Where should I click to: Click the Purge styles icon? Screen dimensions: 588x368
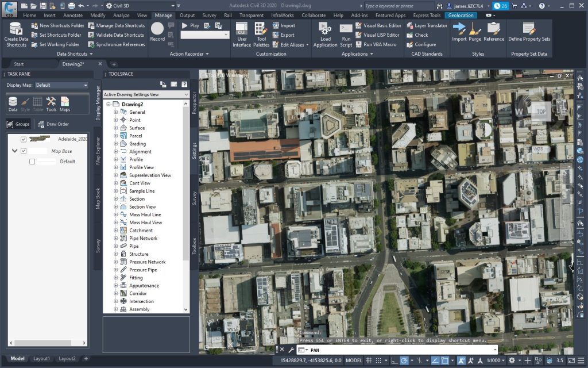click(475, 30)
